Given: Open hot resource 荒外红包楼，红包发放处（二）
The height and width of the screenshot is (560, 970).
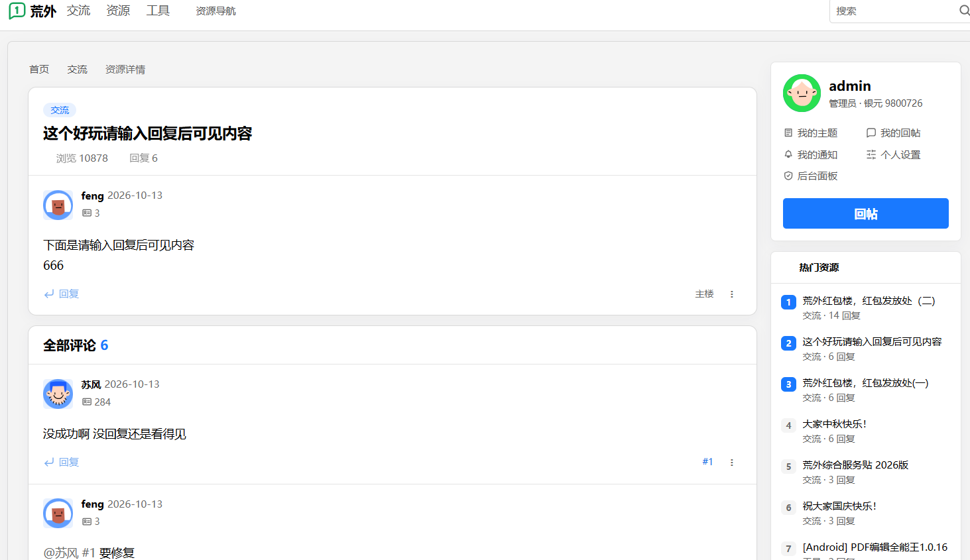Looking at the screenshot, I should pyautogui.click(x=869, y=301).
